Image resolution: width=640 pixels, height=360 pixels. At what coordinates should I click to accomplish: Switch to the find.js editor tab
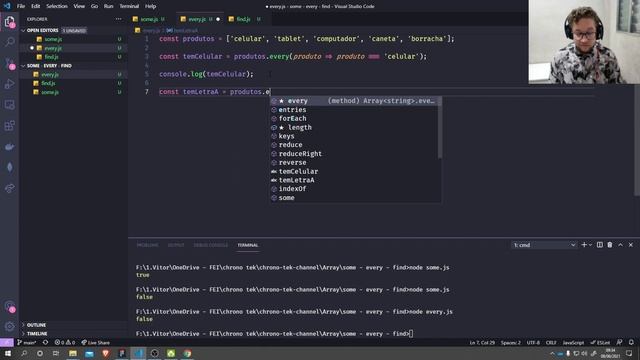pyautogui.click(x=243, y=19)
